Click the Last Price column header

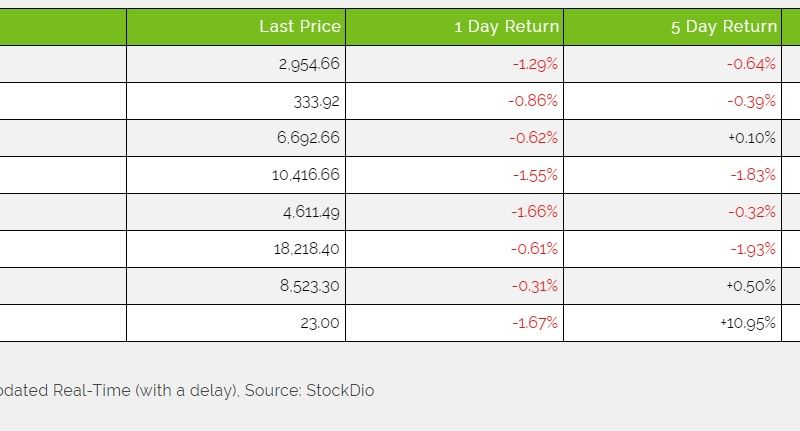pyautogui.click(x=299, y=27)
